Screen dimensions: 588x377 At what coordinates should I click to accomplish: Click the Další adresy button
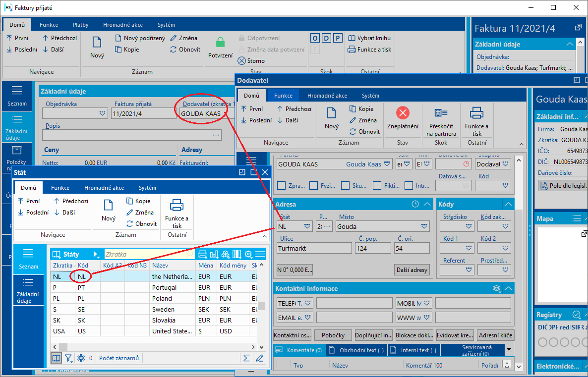(412, 270)
